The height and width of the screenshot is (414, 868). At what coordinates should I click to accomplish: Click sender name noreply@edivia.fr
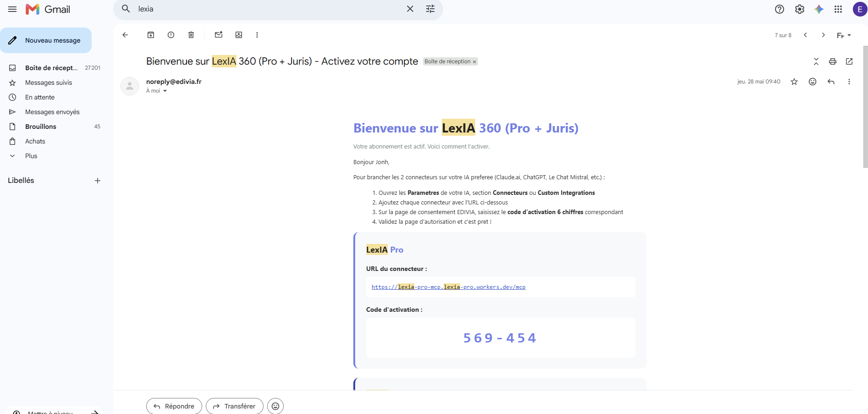coord(174,82)
